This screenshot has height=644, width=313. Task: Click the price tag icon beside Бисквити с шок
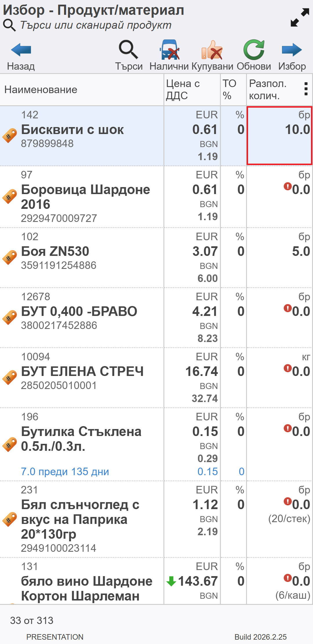pos(10,135)
